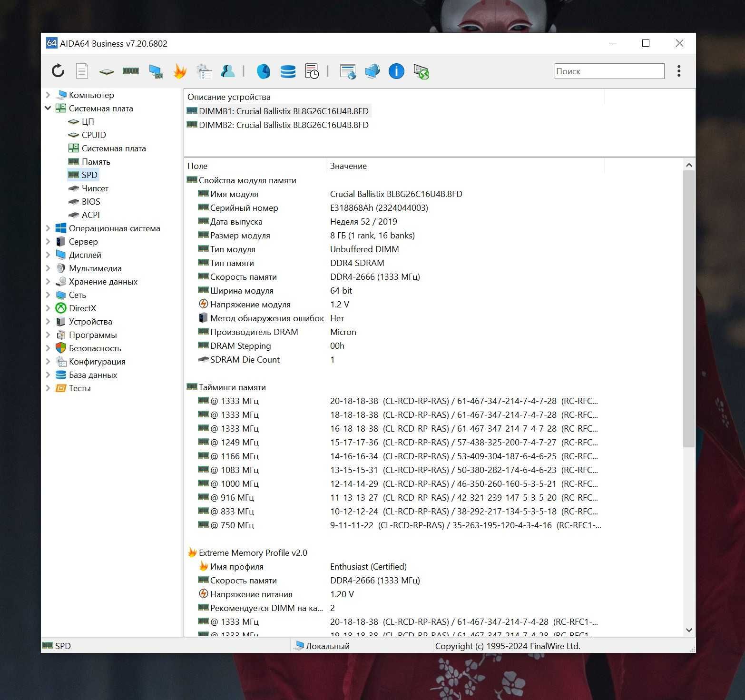Click the user silhouette toolbar icon
Image resolution: width=745 pixels, height=700 pixels.
[x=228, y=71]
